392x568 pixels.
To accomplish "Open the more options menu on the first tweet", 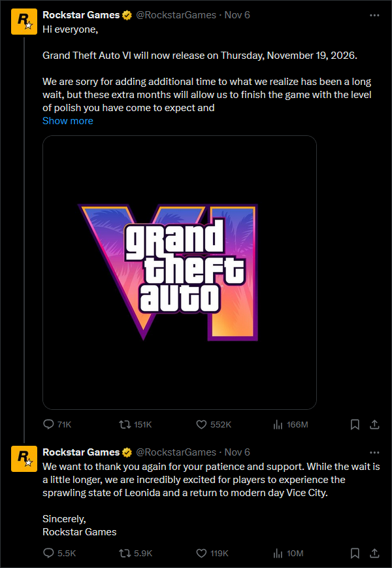I will [x=375, y=14].
